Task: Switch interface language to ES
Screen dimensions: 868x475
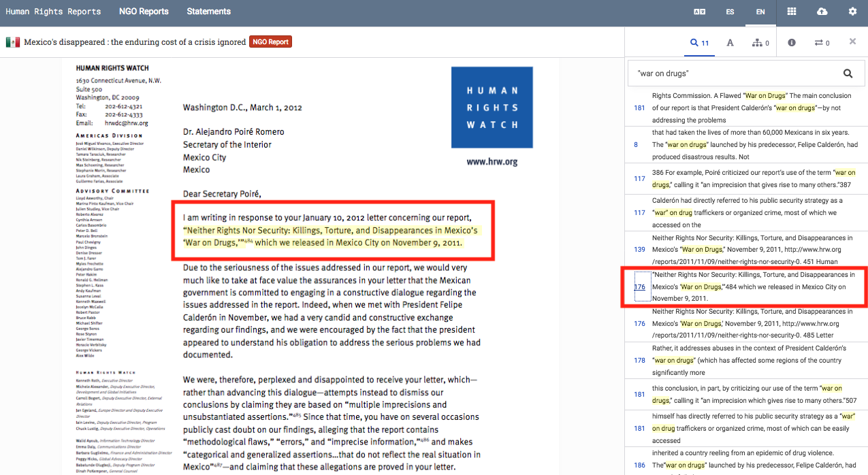Action: click(730, 12)
